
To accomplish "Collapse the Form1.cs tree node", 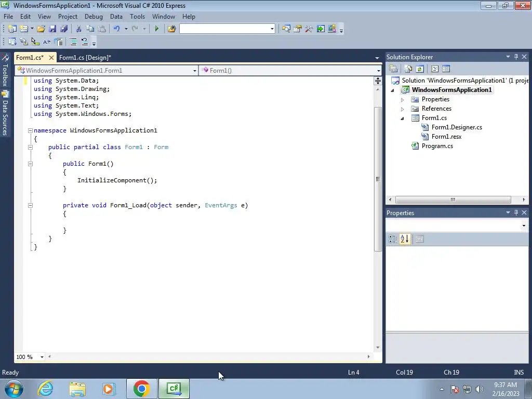I will tap(403, 118).
